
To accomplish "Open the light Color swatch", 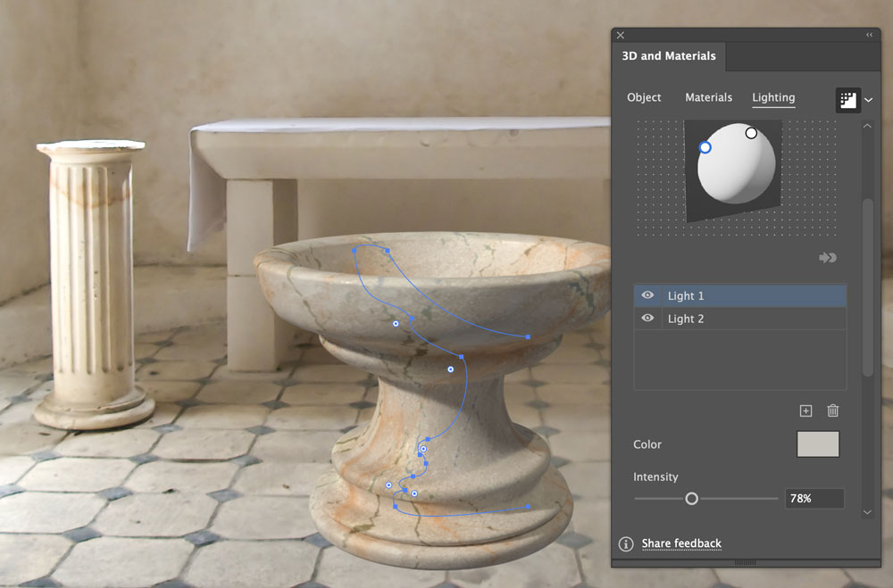I will point(818,444).
